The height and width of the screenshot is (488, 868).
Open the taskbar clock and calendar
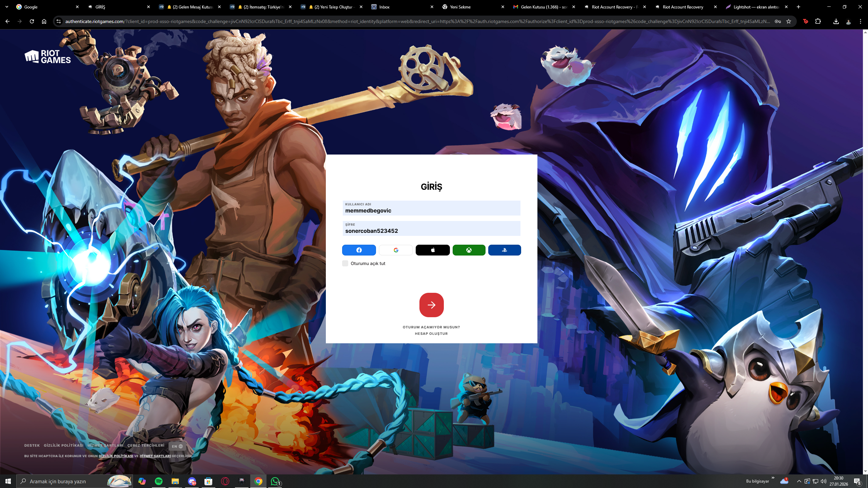point(839,481)
